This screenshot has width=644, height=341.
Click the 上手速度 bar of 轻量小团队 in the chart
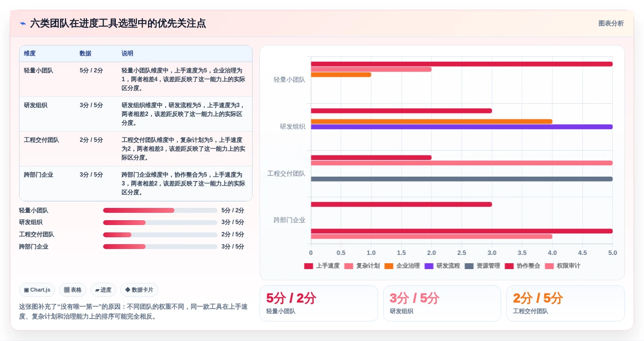pyautogui.click(x=462, y=64)
